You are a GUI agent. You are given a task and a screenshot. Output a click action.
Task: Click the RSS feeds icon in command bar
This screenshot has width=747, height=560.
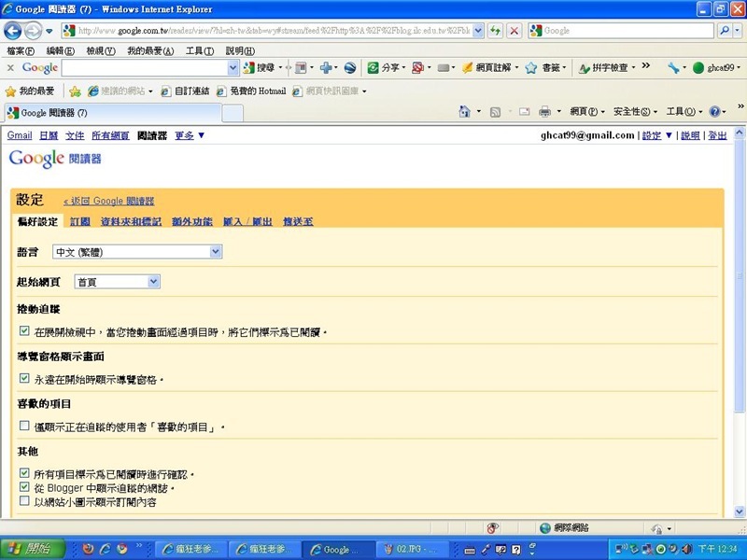click(496, 112)
